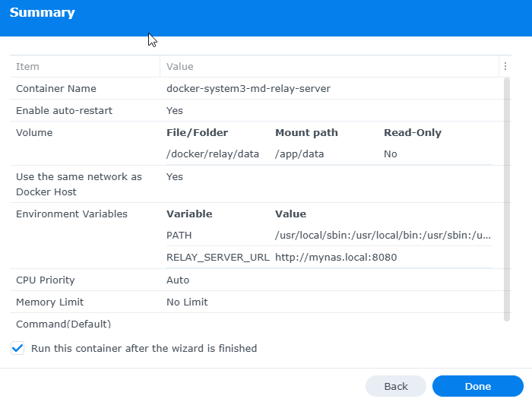Click the Yes value for auto-restart

coord(174,111)
